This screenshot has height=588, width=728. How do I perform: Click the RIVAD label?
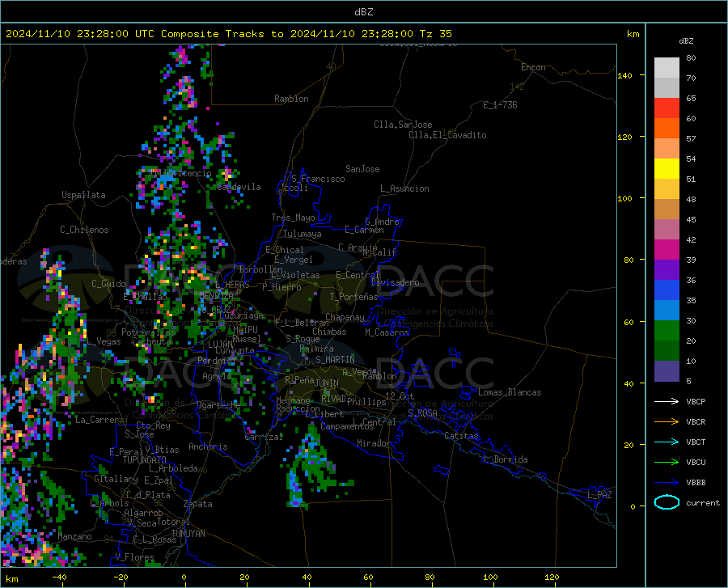tap(333, 399)
